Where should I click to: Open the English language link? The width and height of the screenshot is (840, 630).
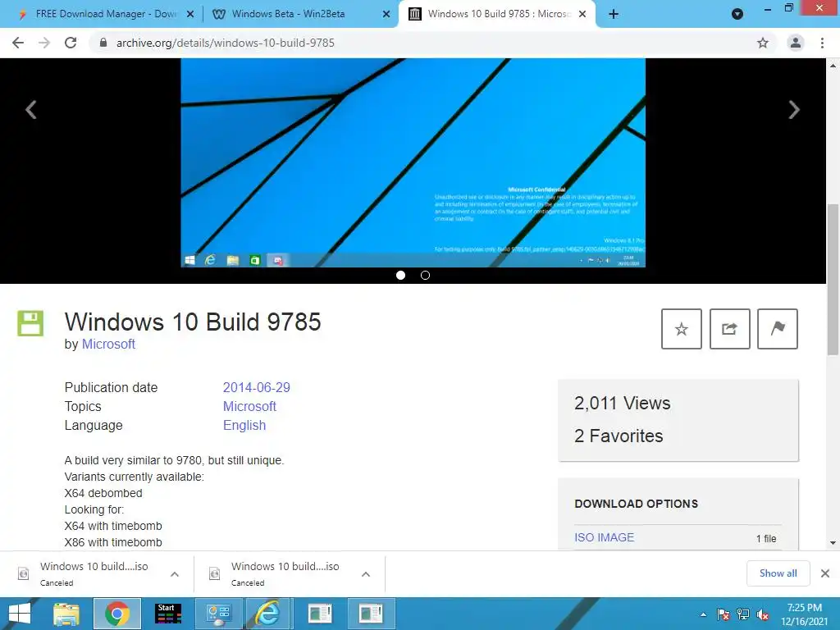tap(244, 426)
